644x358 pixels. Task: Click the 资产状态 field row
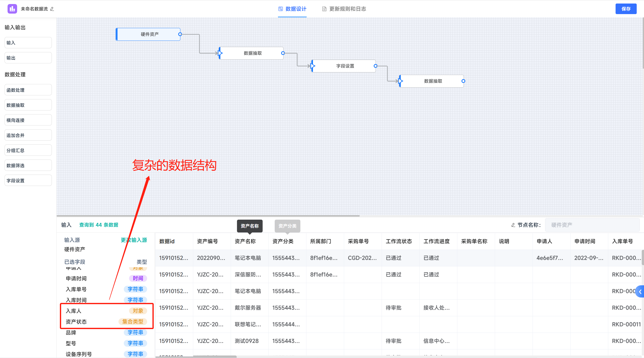(106, 322)
